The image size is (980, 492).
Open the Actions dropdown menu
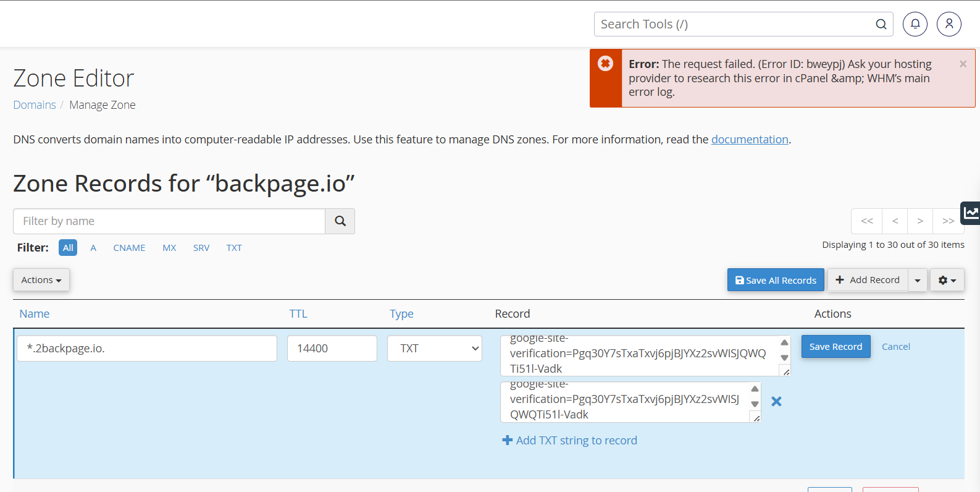[41, 280]
